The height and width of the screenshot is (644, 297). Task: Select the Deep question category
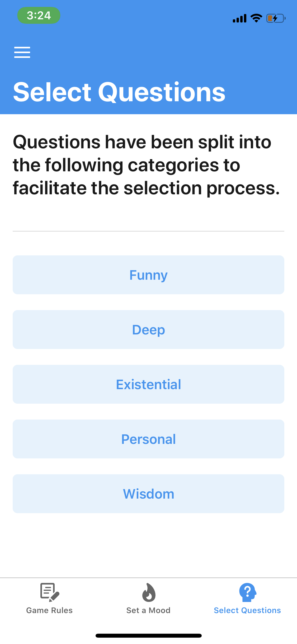point(148,330)
